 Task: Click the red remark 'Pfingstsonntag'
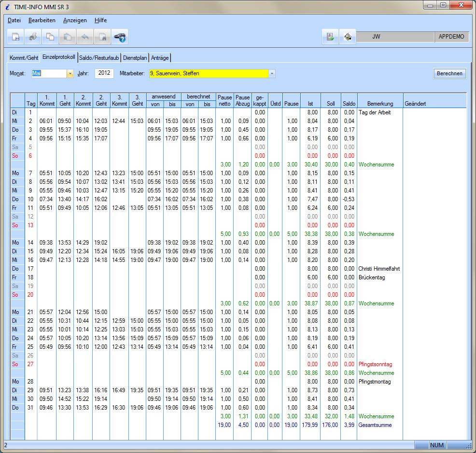click(x=375, y=364)
